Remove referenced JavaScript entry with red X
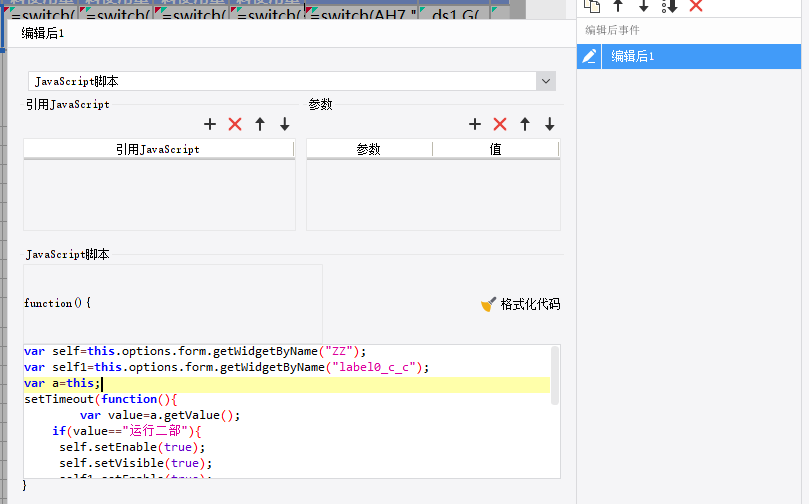The height and width of the screenshot is (504, 809). (x=235, y=124)
